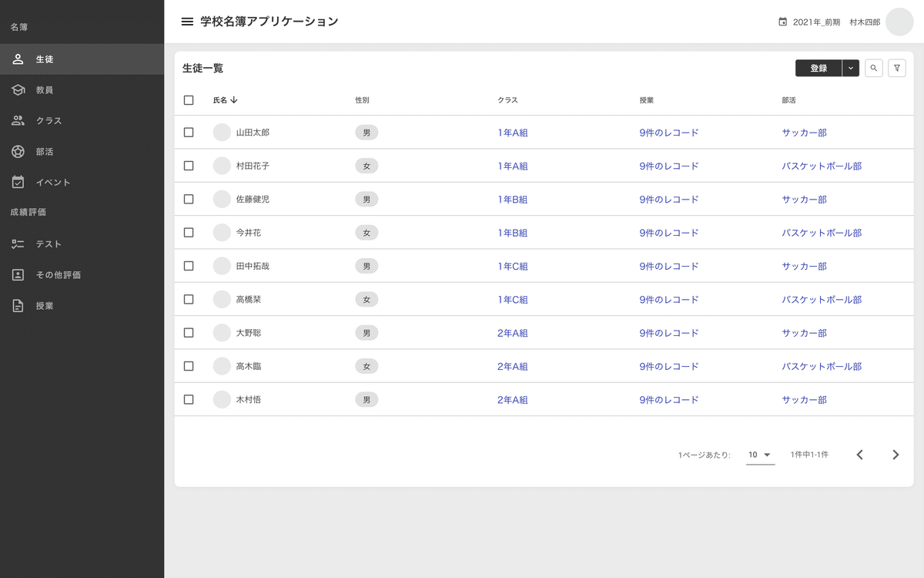Open 佐藤健児's 9件のレコード link
This screenshot has width=924, height=578.
coord(669,199)
